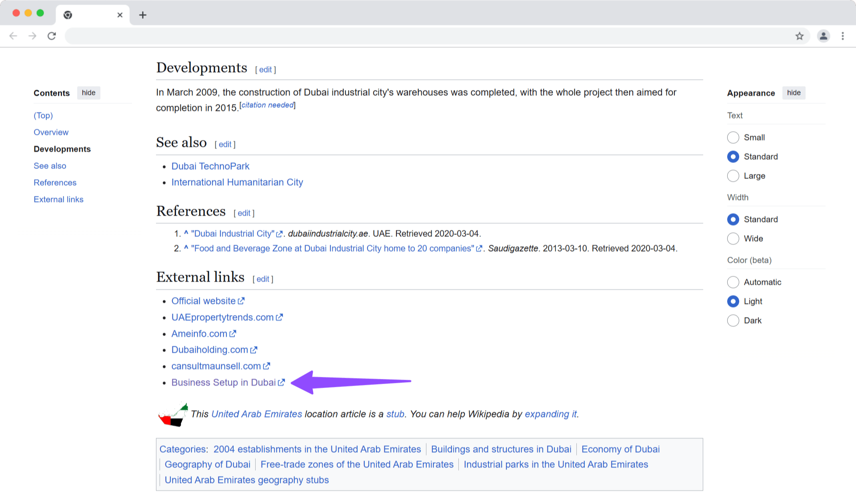
Task: Edit the See also section
Action: point(225,144)
